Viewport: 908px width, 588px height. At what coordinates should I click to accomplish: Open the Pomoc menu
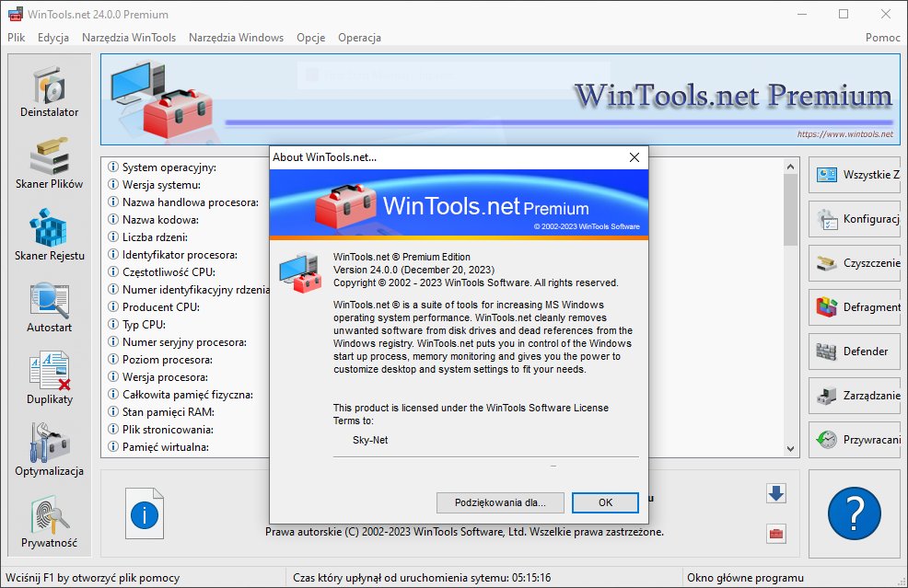(x=883, y=38)
